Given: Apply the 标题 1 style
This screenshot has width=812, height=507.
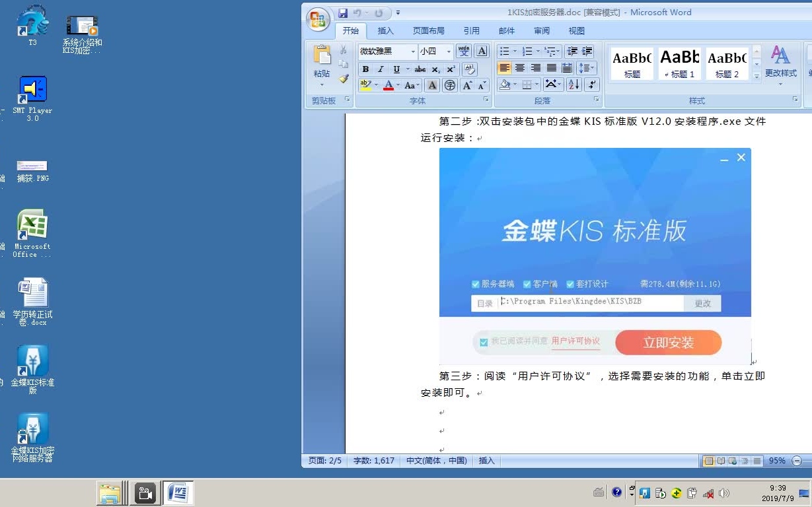Looking at the screenshot, I should tap(679, 63).
